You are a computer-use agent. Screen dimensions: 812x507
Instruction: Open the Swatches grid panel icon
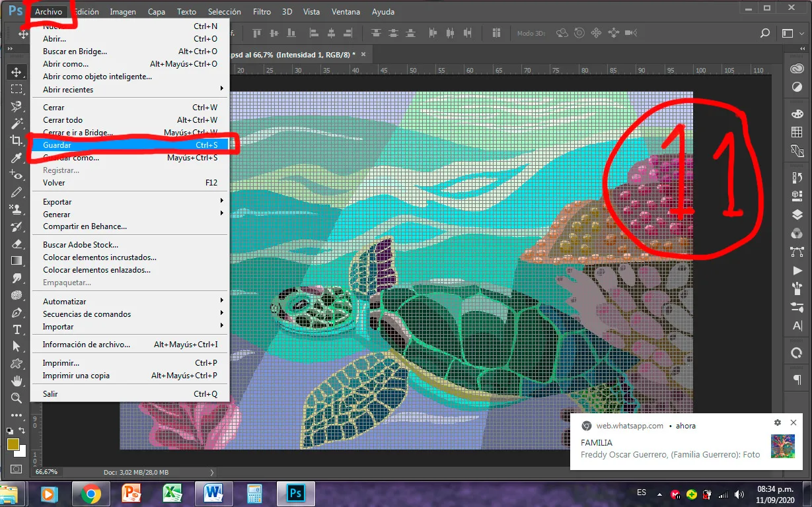click(797, 133)
